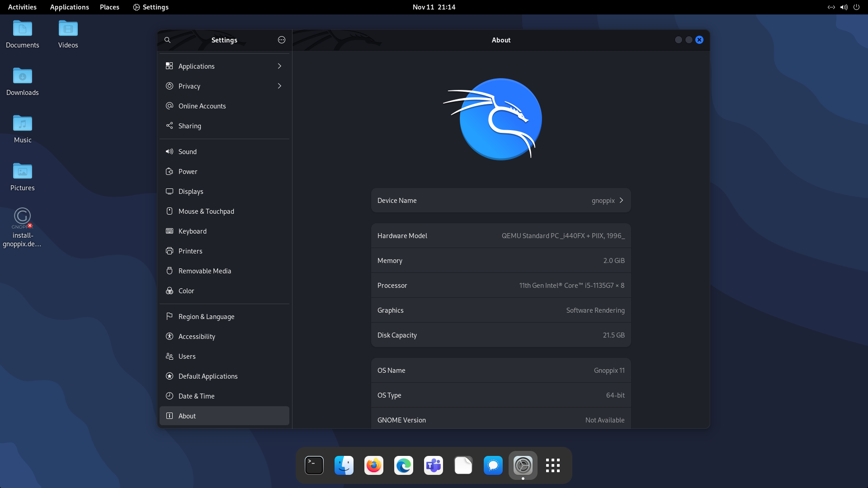The width and height of the screenshot is (868, 488).
Task: Click the volume icon in top bar
Action: [x=844, y=7]
